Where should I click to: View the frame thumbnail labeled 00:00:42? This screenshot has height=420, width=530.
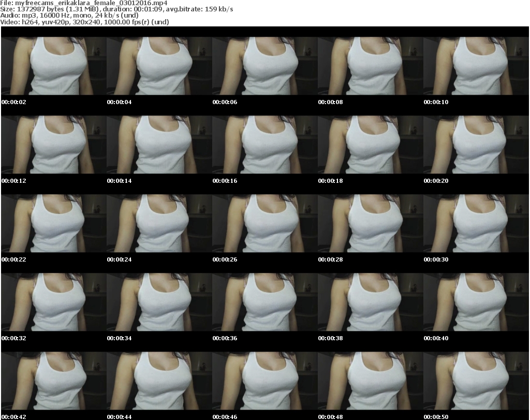(54, 381)
